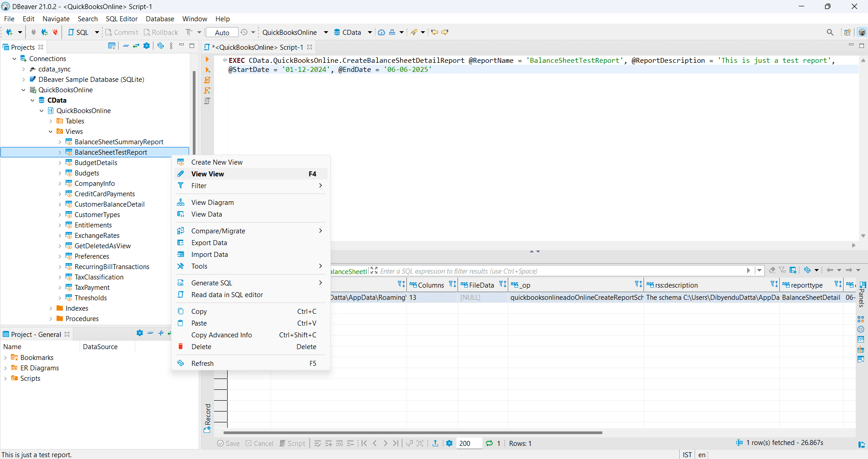Toggle the Auto commit mode field
868x459 pixels.
tap(222, 33)
